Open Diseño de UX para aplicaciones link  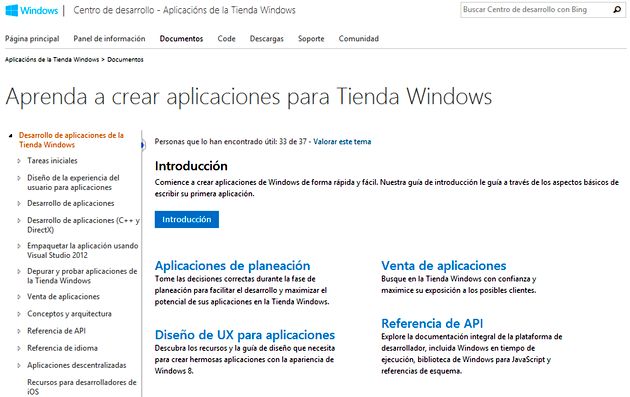pos(245,335)
